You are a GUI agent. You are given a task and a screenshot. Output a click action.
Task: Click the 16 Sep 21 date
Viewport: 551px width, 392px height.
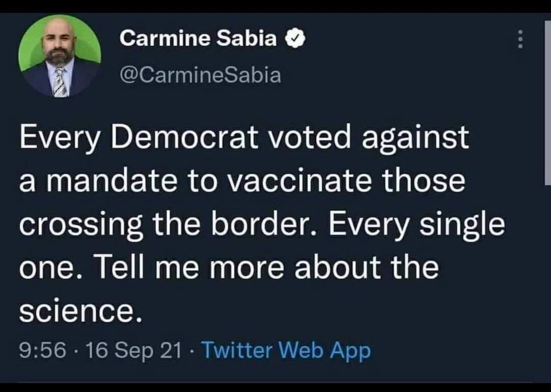[133, 350]
